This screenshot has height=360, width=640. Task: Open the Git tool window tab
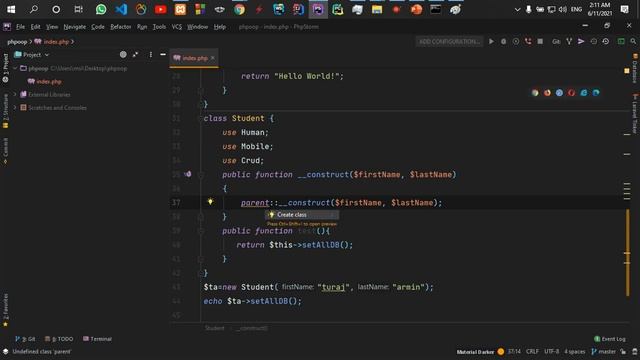coord(25,339)
